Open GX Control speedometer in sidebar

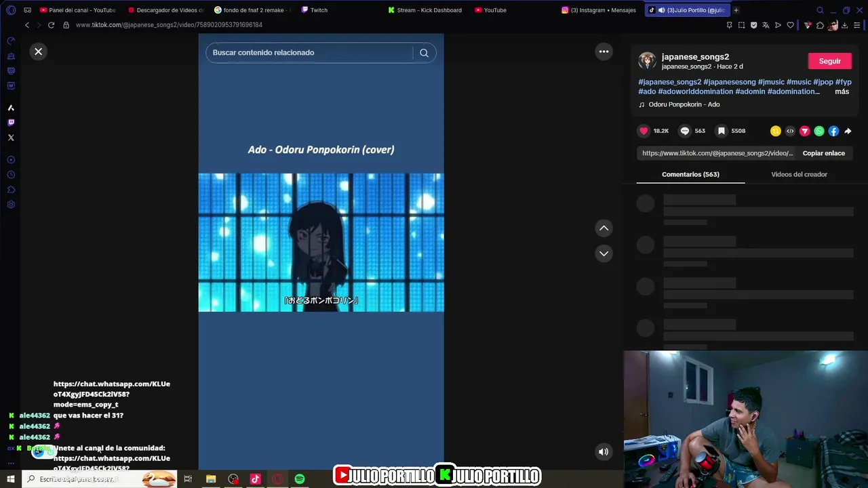[x=11, y=41]
